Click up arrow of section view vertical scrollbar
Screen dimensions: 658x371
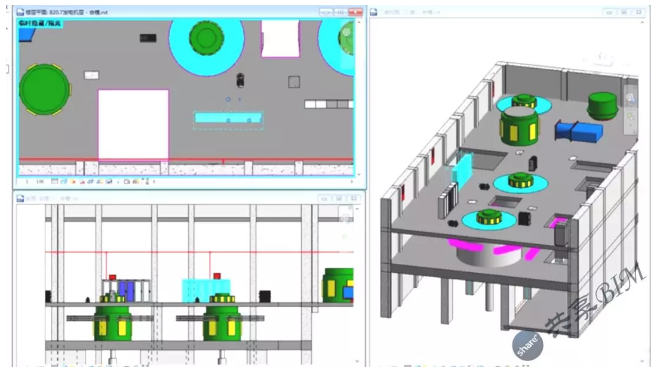tap(357, 209)
